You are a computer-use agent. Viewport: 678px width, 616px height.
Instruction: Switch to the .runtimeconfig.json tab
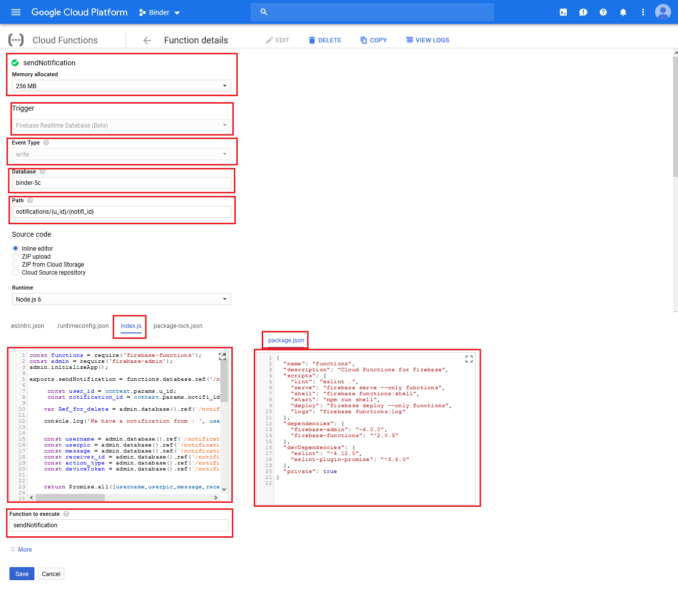pyautogui.click(x=82, y=326)
